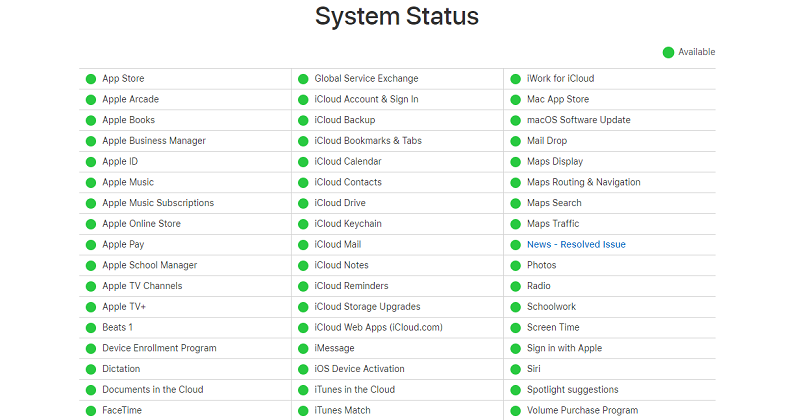
Task: Click the System Status heading
Action: (397, 16)
